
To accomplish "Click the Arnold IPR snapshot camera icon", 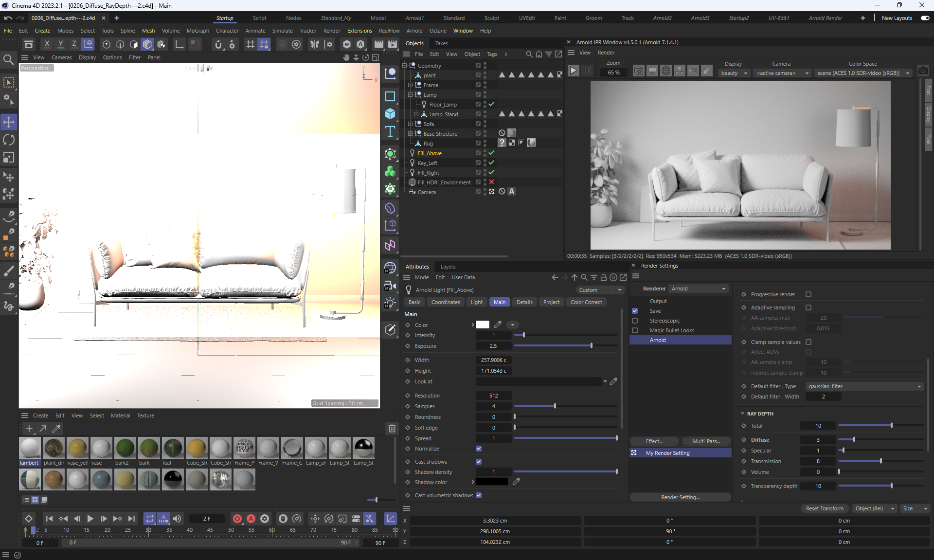I will 923,71.
